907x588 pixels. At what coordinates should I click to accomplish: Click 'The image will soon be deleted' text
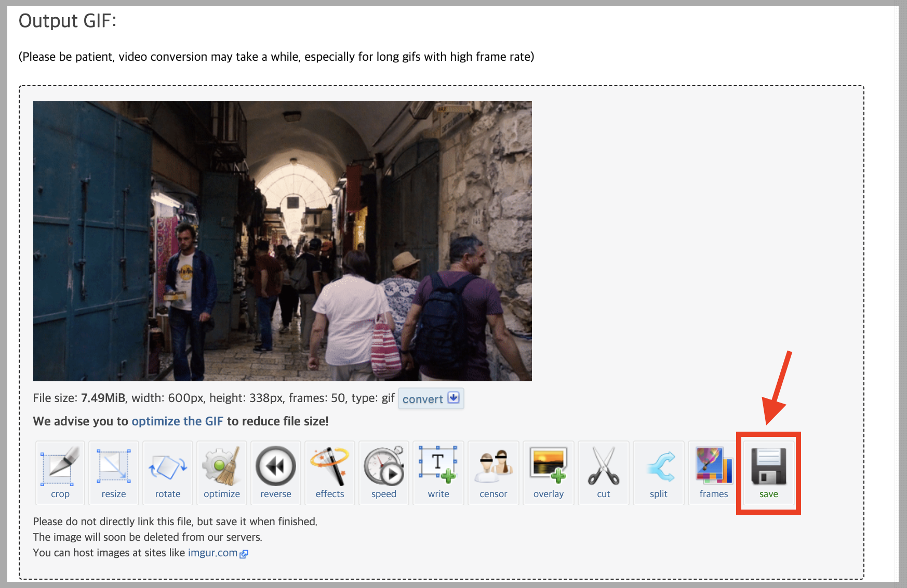pos(148,537)
